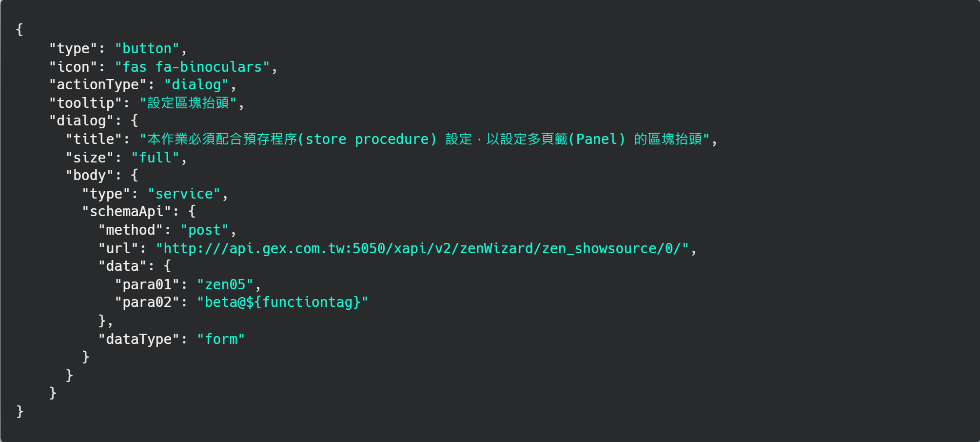Click the "beta@${functiontag}" value
Viewport: 980px width, 442px height.
click(282, 302)
